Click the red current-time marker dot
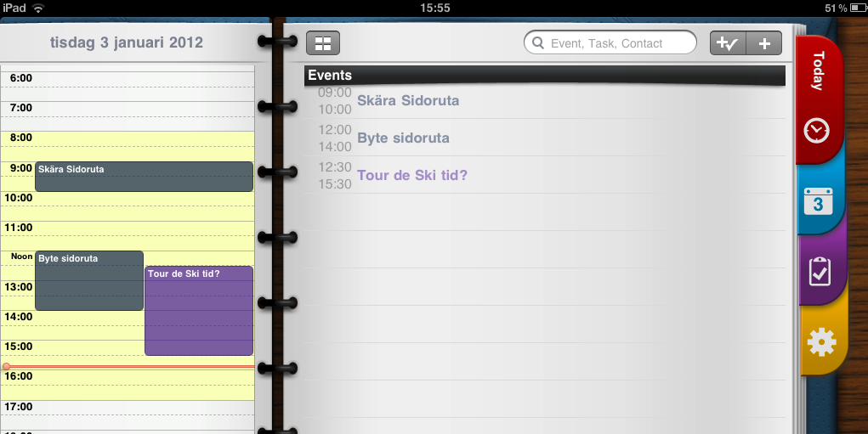 point(6,367)
